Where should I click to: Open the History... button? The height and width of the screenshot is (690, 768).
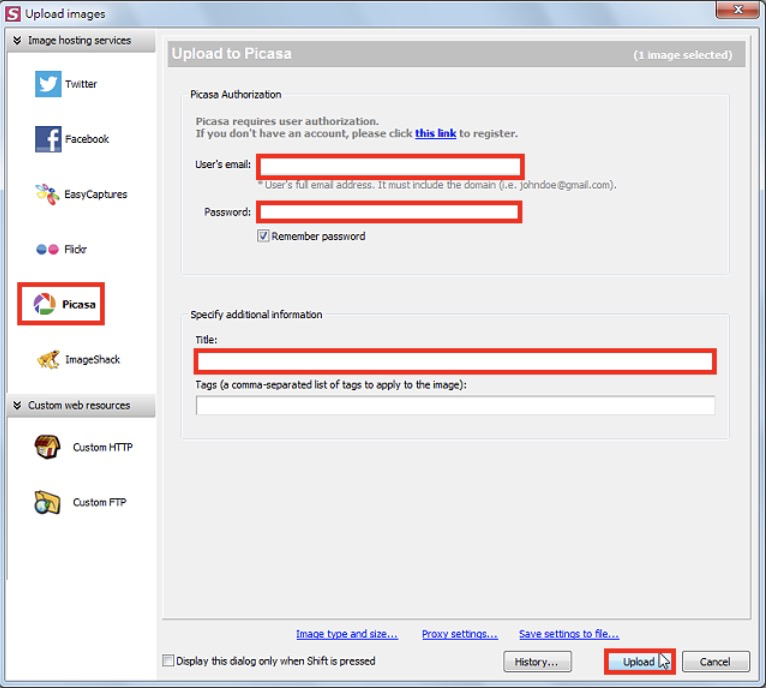click(x=537, y=662)
